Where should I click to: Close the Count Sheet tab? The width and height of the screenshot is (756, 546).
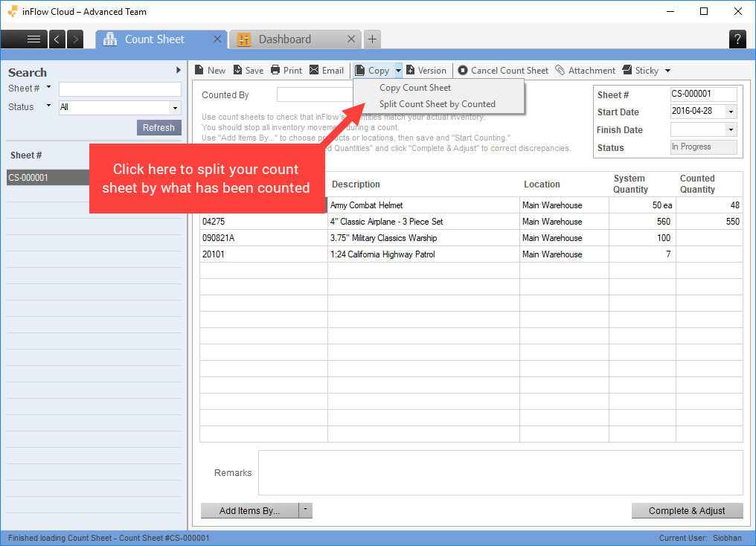217,39
